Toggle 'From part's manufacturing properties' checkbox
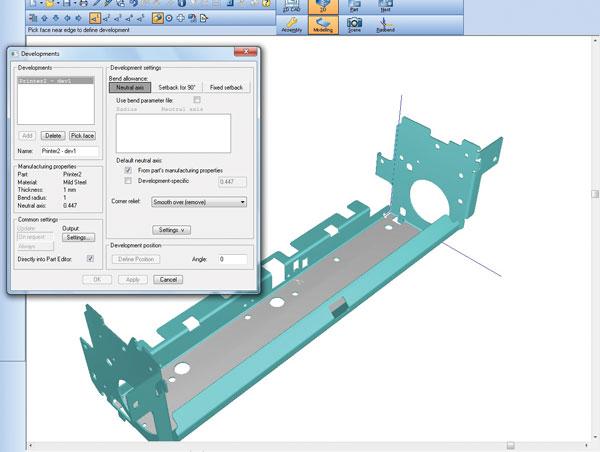 128,171
